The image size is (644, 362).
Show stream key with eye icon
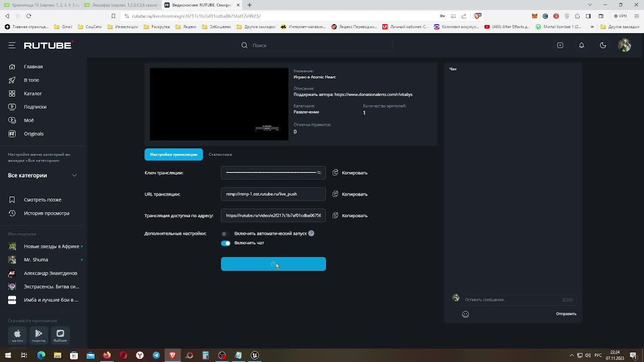[319, 172]
